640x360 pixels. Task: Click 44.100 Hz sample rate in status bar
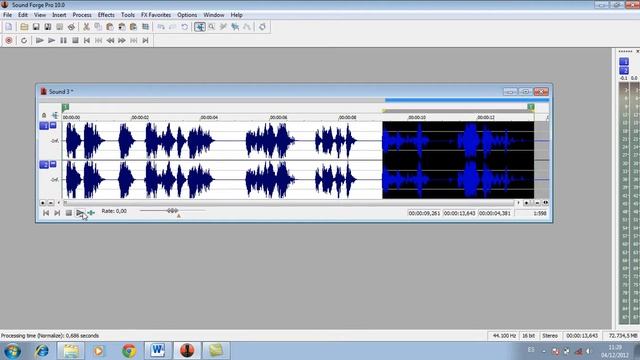[x=504, y=336]
